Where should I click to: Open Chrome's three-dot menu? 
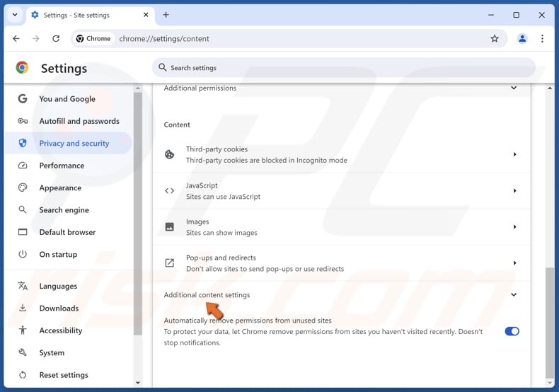pos(542,38)
